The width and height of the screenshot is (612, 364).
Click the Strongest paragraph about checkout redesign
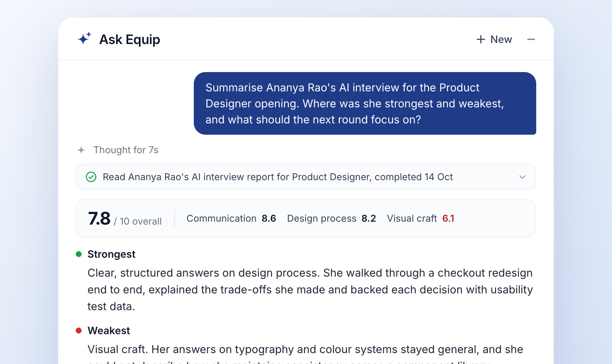tap(310, 290)
